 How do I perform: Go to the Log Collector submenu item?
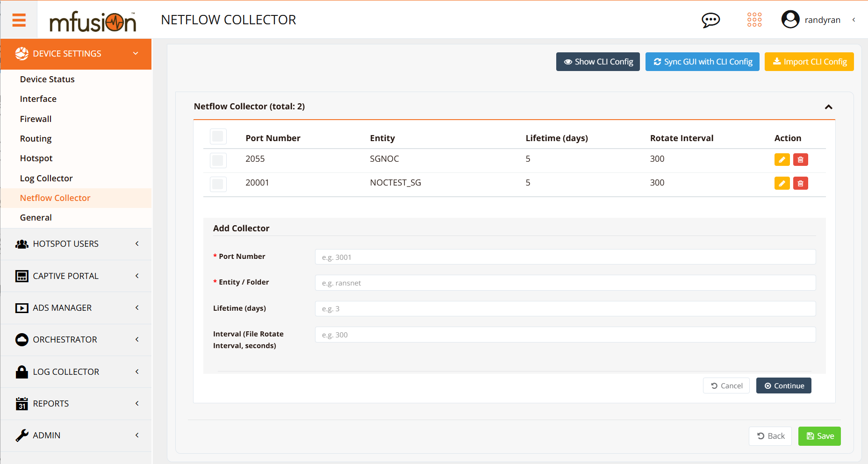click(x=46, y=178)
